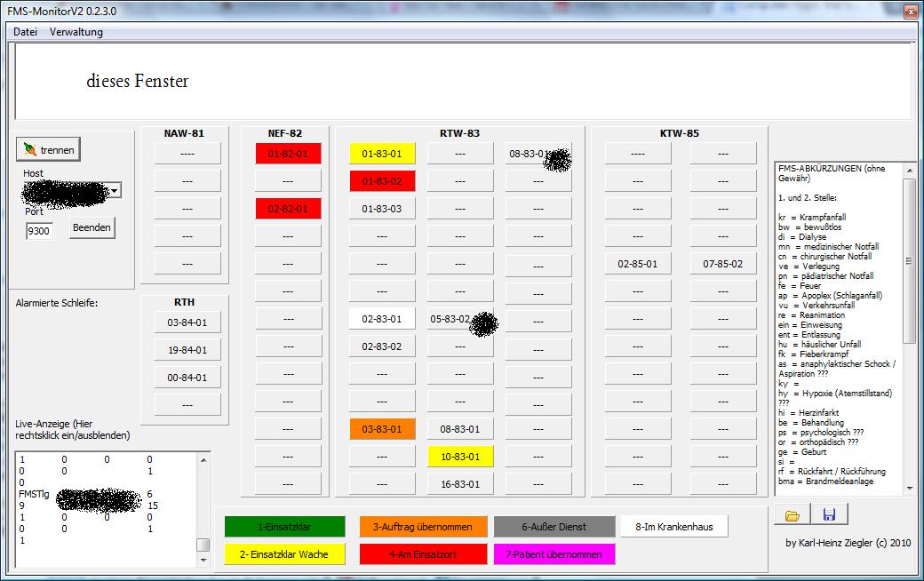Click the 'dieses Fenster' text area

tap(463, 82)
